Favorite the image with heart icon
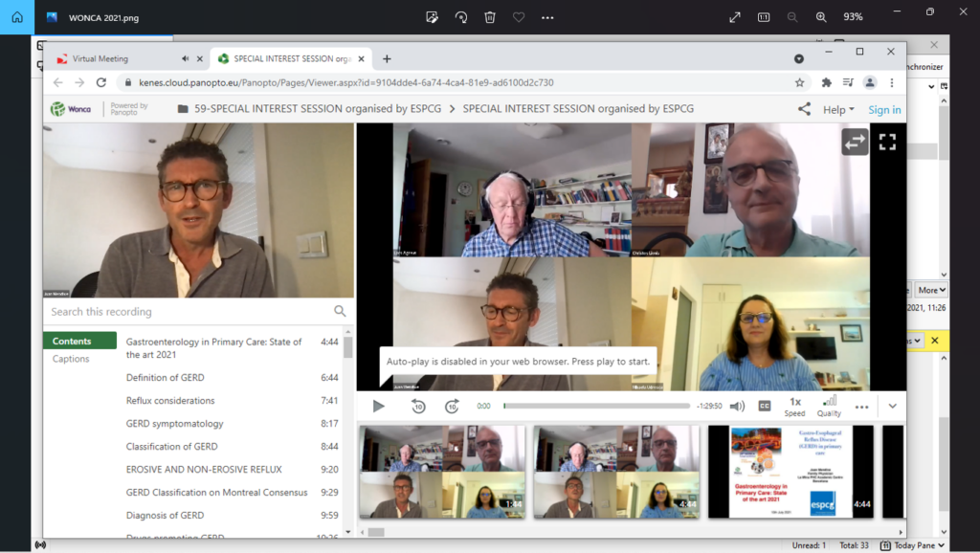The width and height of the screenshot is (980, 553). 519,17
